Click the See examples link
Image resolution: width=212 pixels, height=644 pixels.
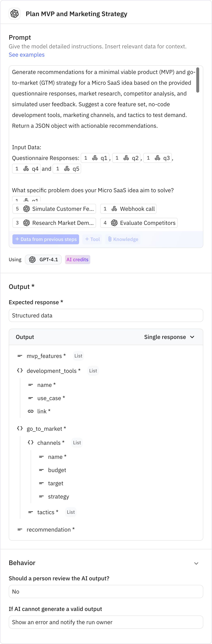(x=26, y=55)
